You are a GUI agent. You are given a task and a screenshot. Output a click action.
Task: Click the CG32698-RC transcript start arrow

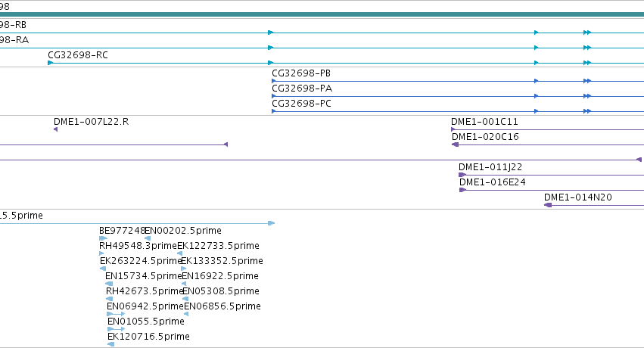[x=50, y=63]
